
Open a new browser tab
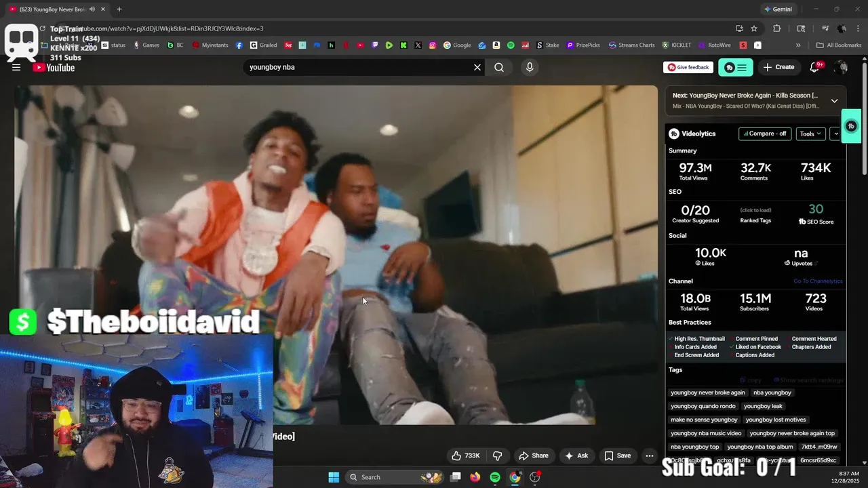(x=119, y=9)
